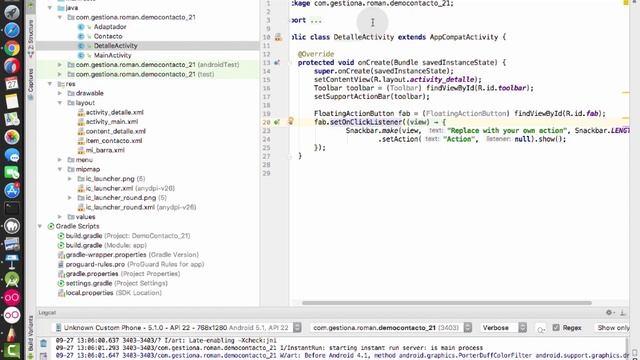Click the clear logcat trash icon
Image resolution: width=640 pixels, height=360 pixels.
pyautogui.click(x=44, y=343)
